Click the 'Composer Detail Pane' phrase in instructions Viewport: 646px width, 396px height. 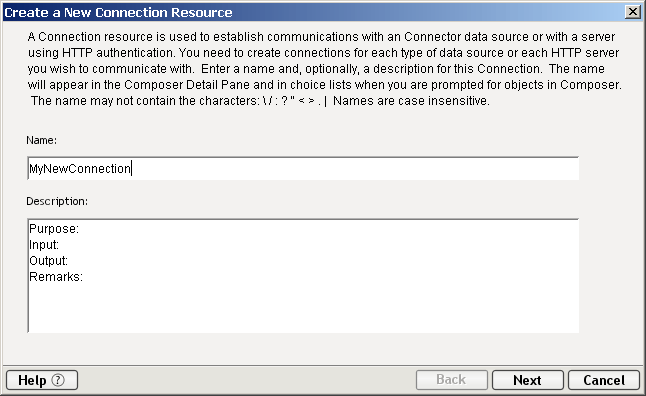tap(187, 84)
